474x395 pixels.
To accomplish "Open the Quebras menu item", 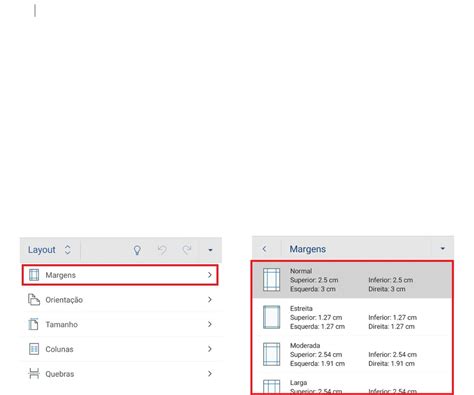I will point(120,374).
